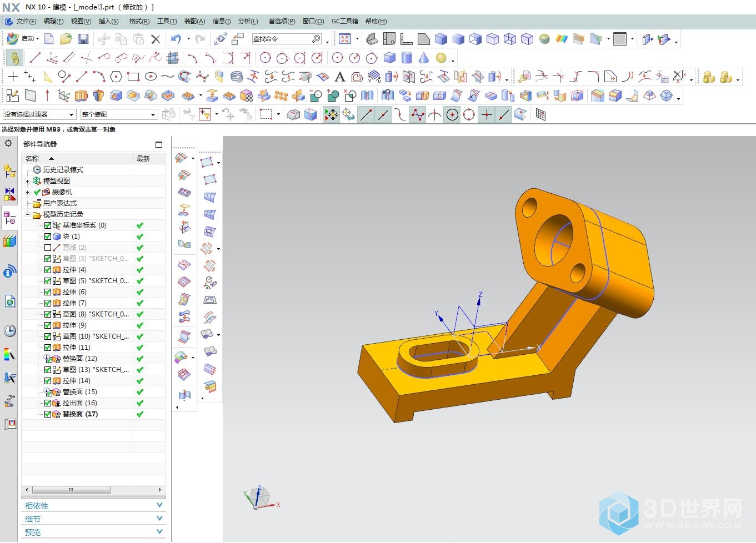Choose the Rectangle curve tool

pyautogui.click(x=133, y=77)
